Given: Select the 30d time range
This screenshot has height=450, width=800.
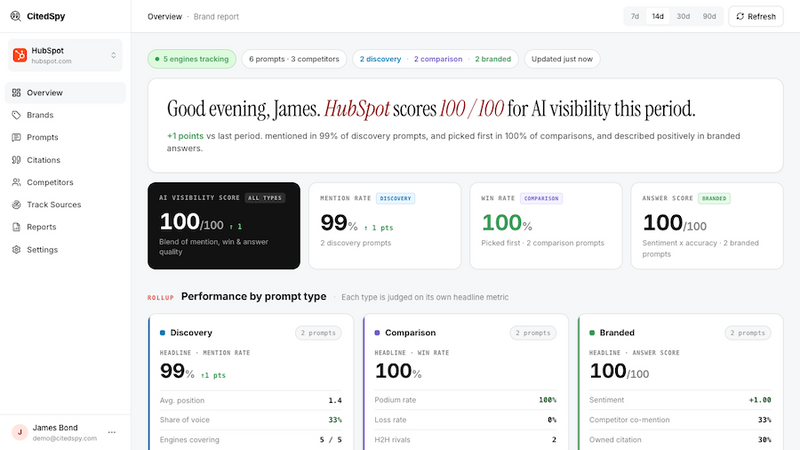Looking at the screenshot, I should [x=683, y=16].
